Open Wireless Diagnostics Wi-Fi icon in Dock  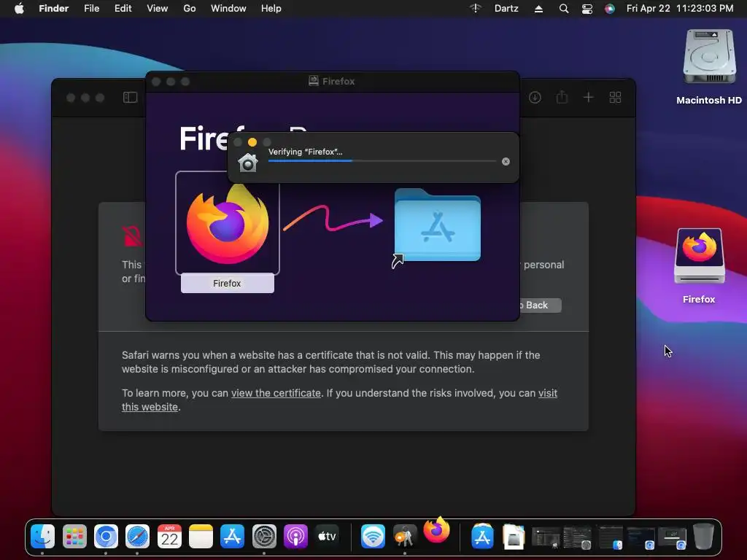373,537
